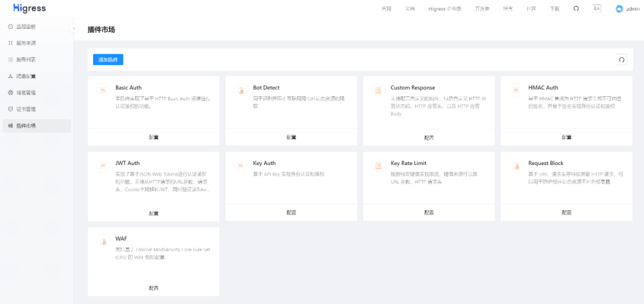Click the Request Block plugin icon
644x304 pixels.
pos(516,166)
